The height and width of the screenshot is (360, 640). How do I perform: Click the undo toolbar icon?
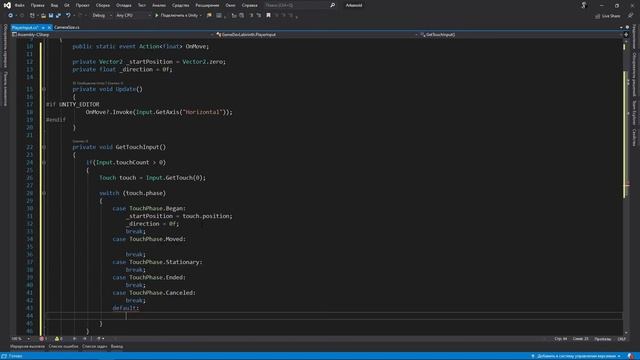68,16
